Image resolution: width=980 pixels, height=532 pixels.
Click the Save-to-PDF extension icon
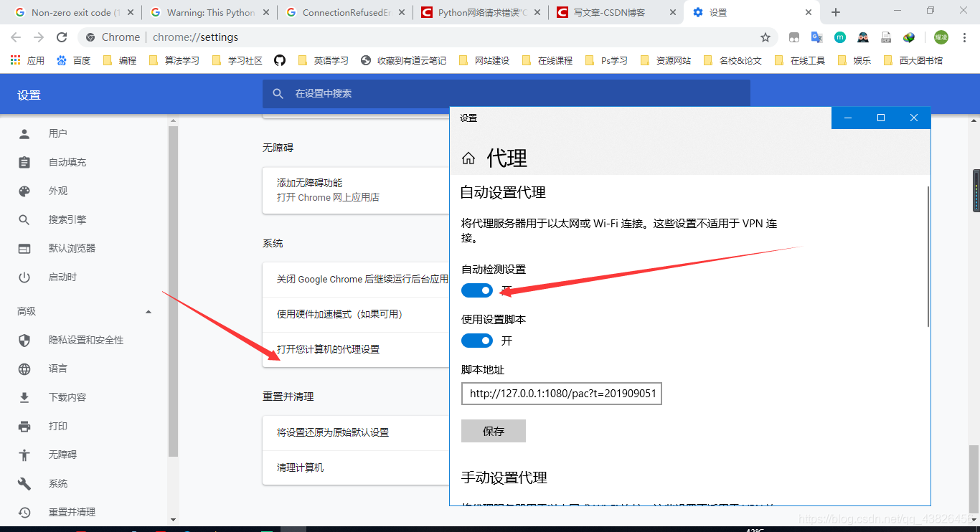(x=885, y=37)
